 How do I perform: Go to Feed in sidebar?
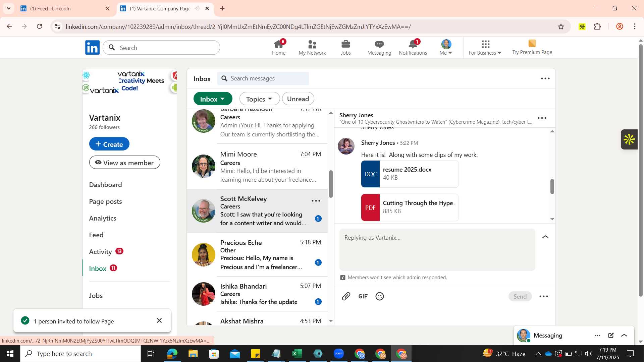click(x=96, y=235)
